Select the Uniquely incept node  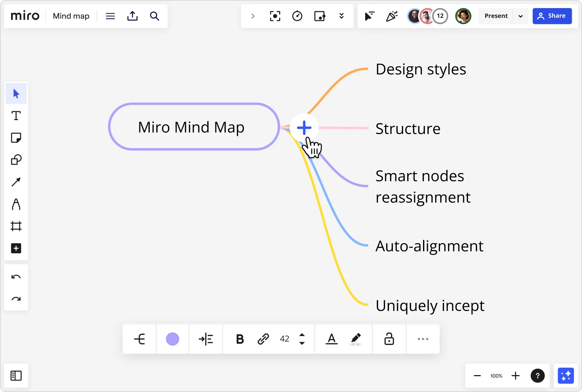(x=430, y=306)
